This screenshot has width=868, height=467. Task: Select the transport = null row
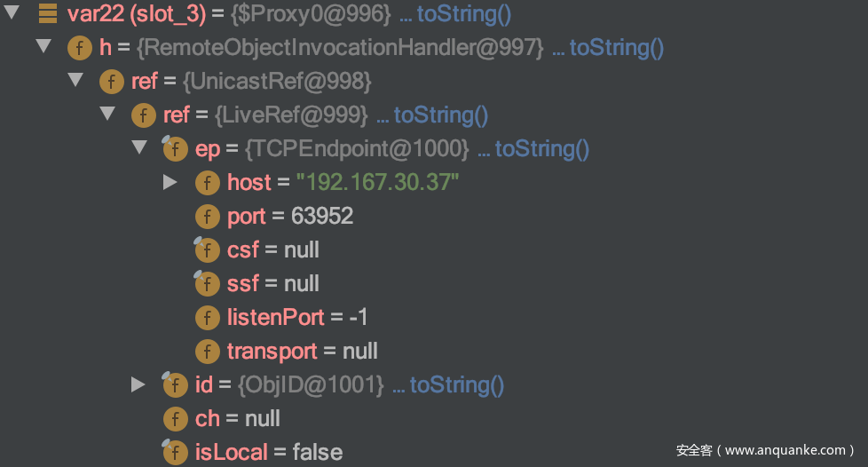pyautogui.click(x=302, y=352)
